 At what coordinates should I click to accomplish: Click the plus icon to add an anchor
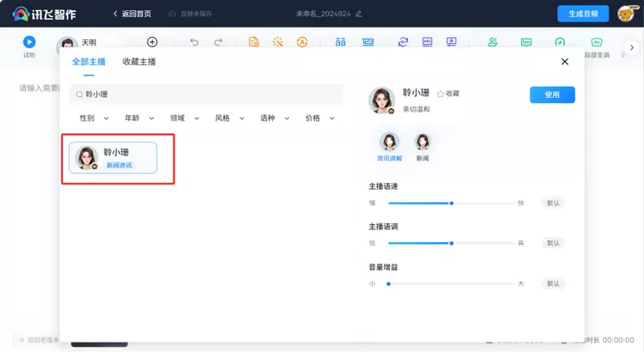152,41
